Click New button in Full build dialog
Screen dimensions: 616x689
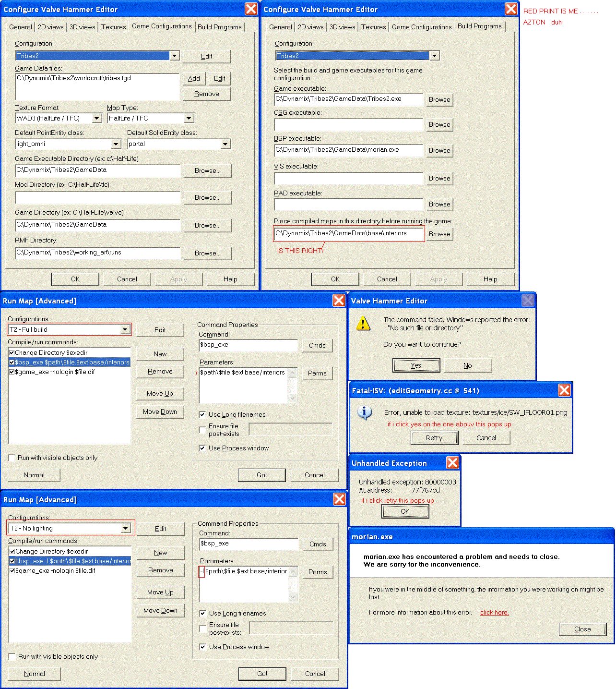[160, 354]
